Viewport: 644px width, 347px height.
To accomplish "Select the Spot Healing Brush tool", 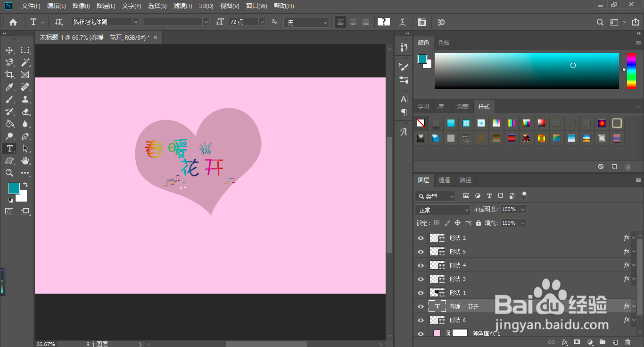I will pyautogui.click(x=25, y=87).
